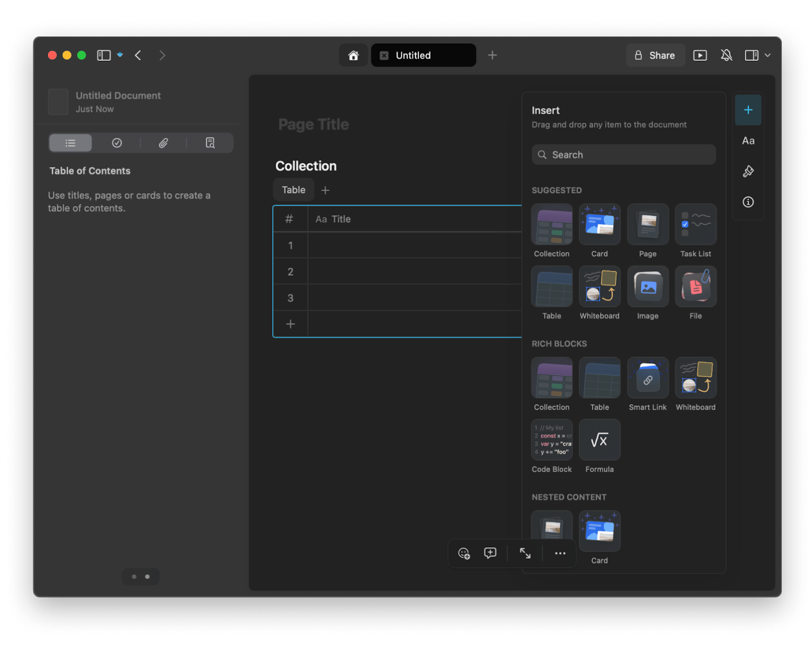Click the notifications bell icon
The height and width of the screenshot is (646, 812).
(x=726, y=56)
